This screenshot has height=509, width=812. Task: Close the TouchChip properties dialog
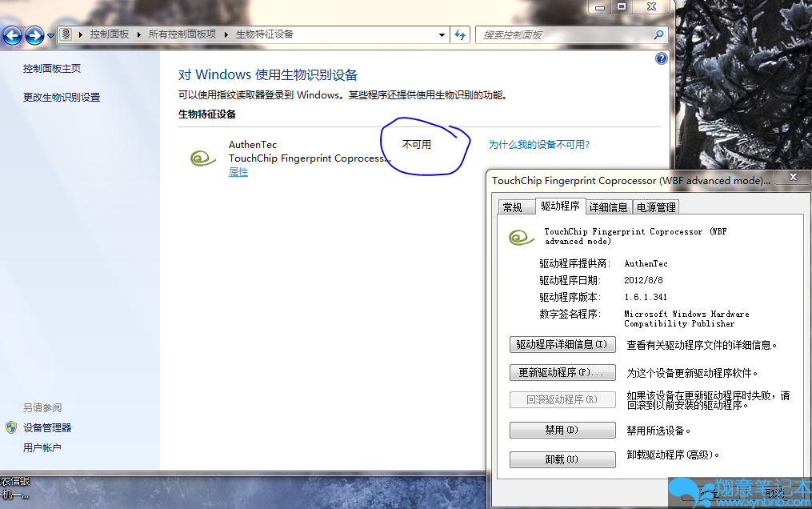(x=793, y=177)
